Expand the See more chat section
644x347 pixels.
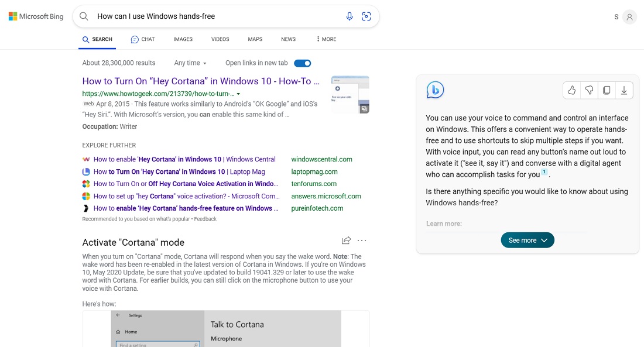[x=527, y=240]
